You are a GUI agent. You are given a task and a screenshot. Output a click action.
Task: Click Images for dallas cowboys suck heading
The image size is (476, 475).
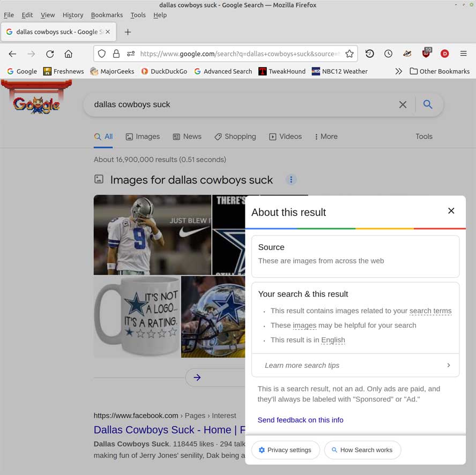(x=191, y=180)
